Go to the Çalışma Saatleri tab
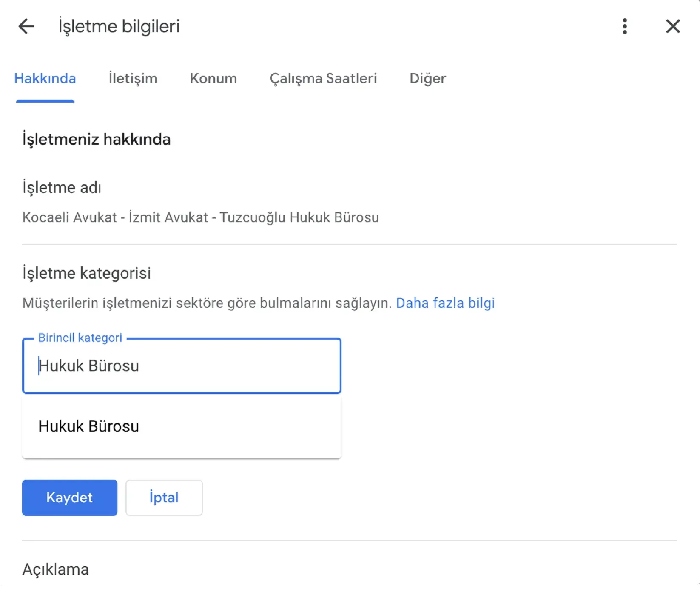Viewport: 700px width, 595px height. [323, 79]
